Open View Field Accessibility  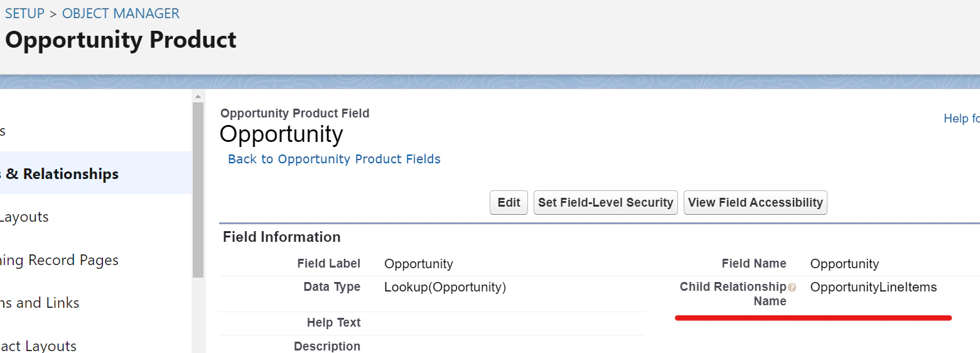pyautogui.click(x=755, y=202)
